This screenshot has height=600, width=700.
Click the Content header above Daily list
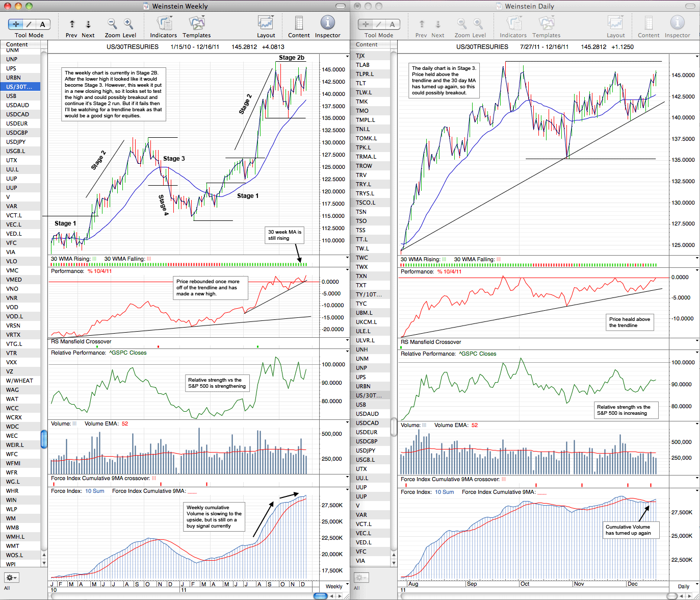370,44
